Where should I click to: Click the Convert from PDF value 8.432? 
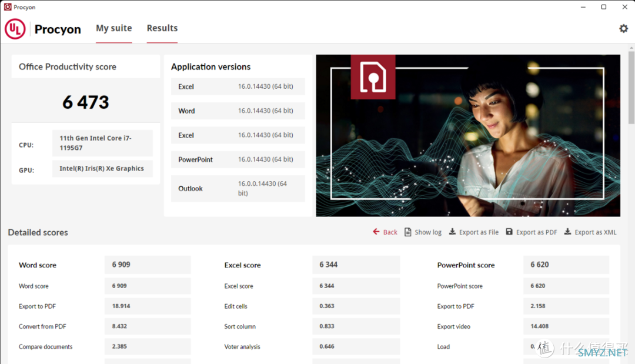click(148, 326)
